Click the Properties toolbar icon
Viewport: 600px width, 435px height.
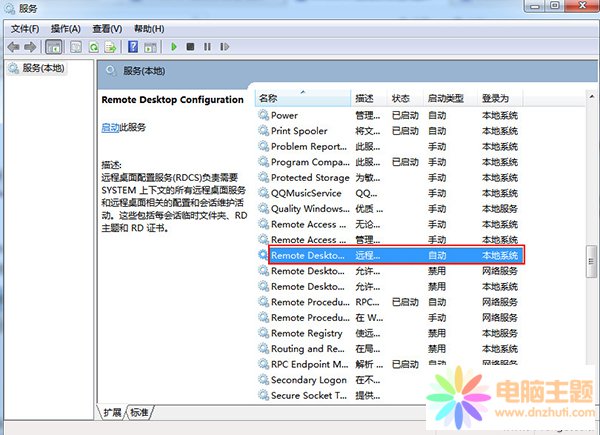tap(76, 47)
